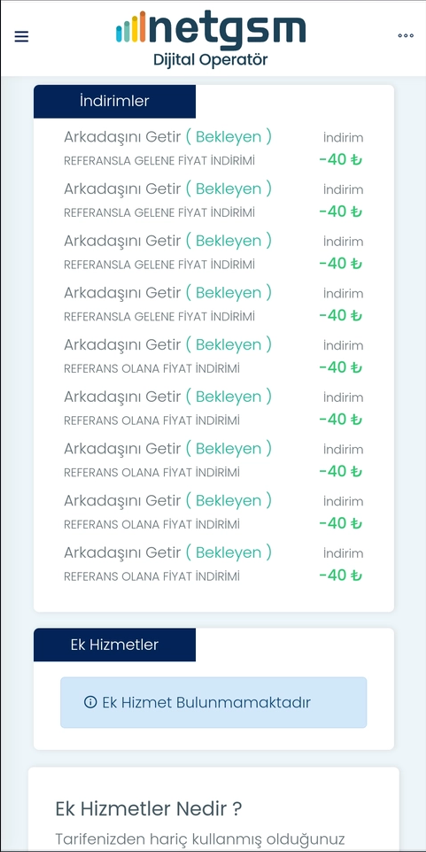Click the -40 ₺ amount in the bottom discount row

coord(341,575)
